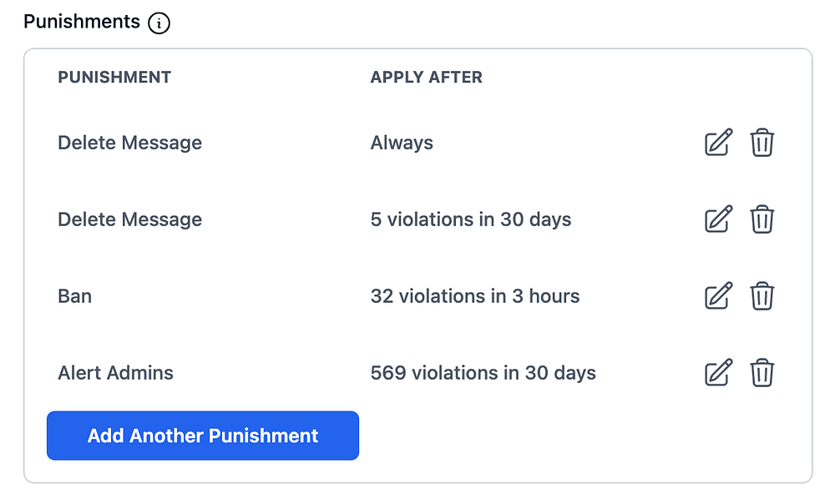Viewport: 835px width, 504px height.
Task: Click the info icon next to Punishments
Action: [159, 23]
